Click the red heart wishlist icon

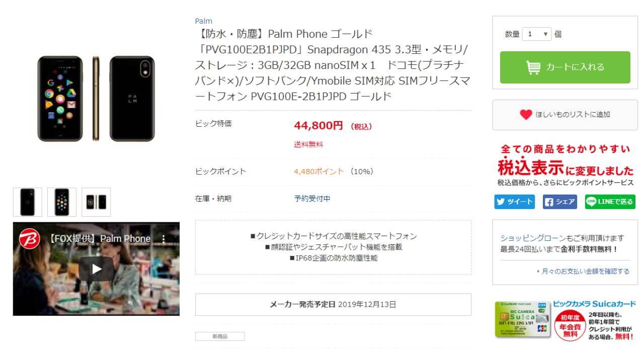click(526, 115)
